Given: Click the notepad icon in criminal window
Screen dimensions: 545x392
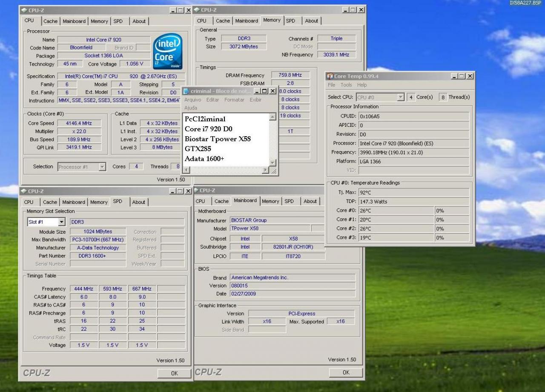Looking at the screenshot, I should point(186,91).
